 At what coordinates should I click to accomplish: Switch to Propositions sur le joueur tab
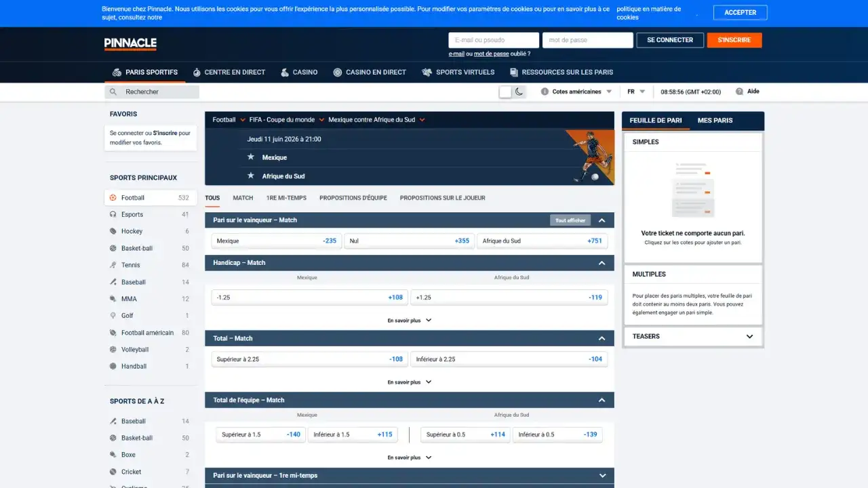442,198
